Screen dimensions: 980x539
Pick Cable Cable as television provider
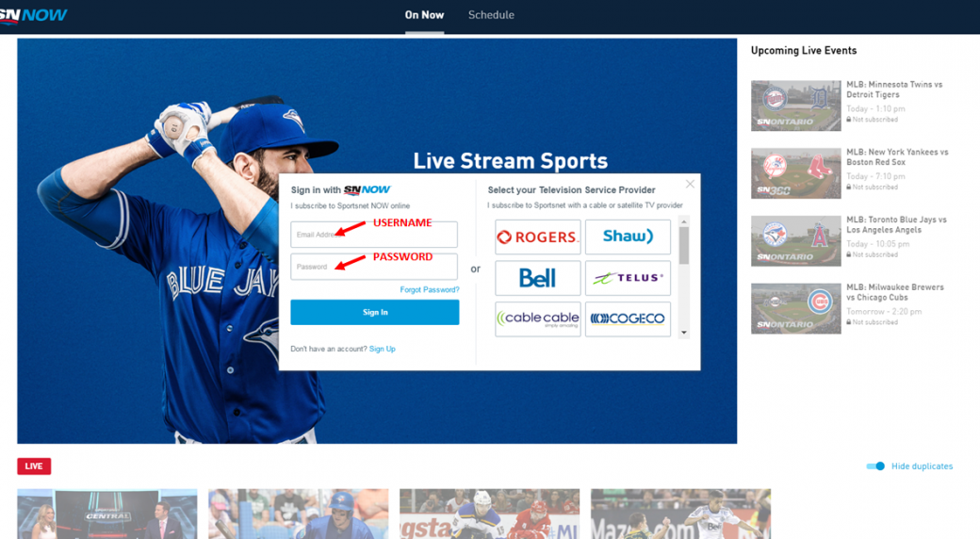coord(537,318)
